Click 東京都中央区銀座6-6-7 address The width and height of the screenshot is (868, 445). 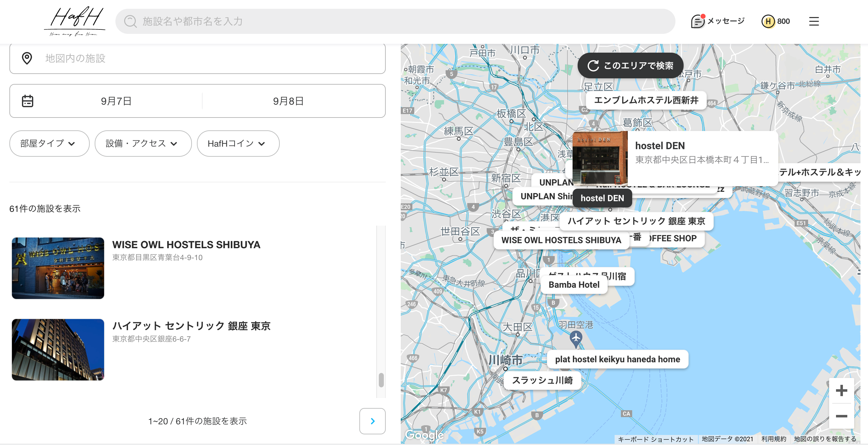point(152,339)
